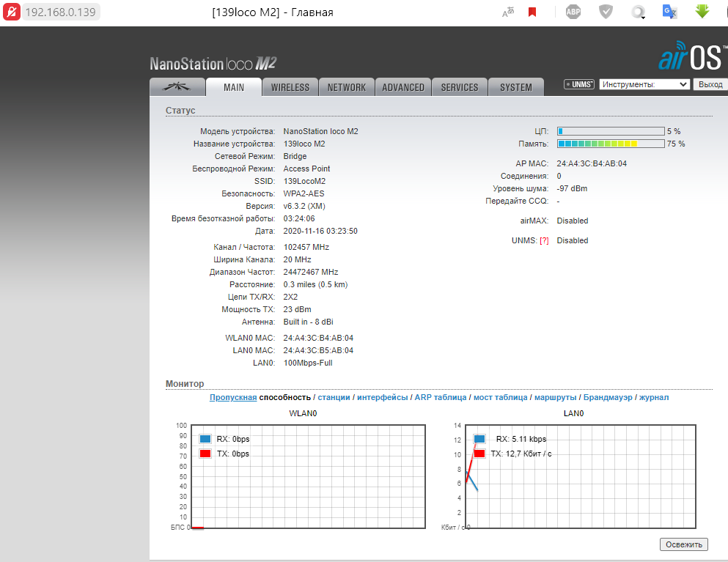Click the red TX swatch in WLAN0 chart
This screenshot has height=562, width=728.
pyautogui.click(x=205, y=454)
